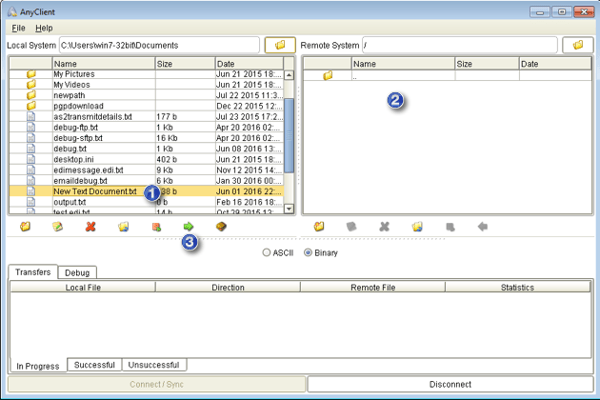Click the My Videos folder icon

(x=31, y=84)
